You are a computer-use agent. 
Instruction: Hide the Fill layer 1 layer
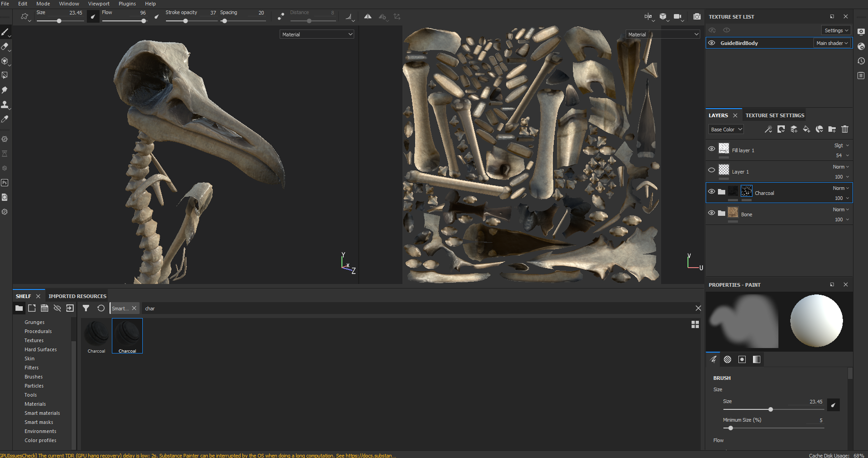[x=712, y=149]
